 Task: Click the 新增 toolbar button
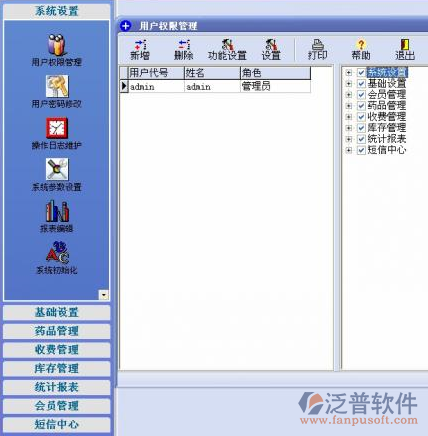click(140, 50)
